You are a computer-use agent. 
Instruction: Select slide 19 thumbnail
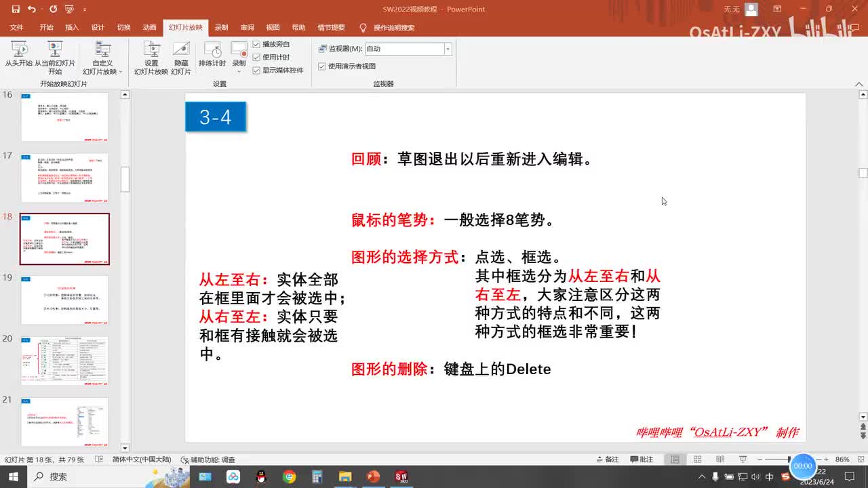click(64, 300)
